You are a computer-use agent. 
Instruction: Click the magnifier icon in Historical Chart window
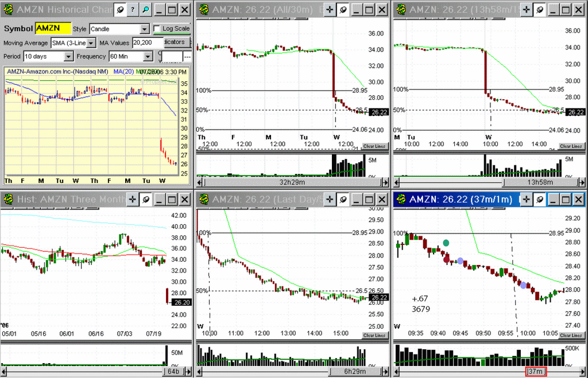pos(145,10)
